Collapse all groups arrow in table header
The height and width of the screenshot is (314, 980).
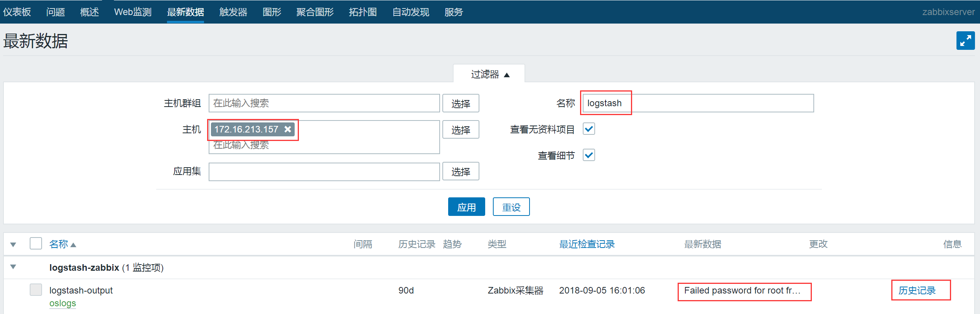13,244
